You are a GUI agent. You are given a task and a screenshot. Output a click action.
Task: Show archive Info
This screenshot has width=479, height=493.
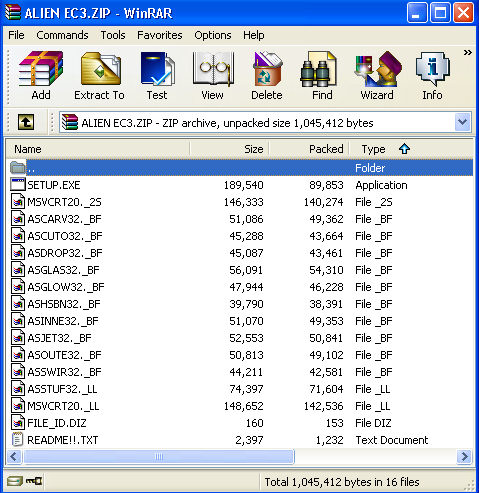(x=432, y=76)
